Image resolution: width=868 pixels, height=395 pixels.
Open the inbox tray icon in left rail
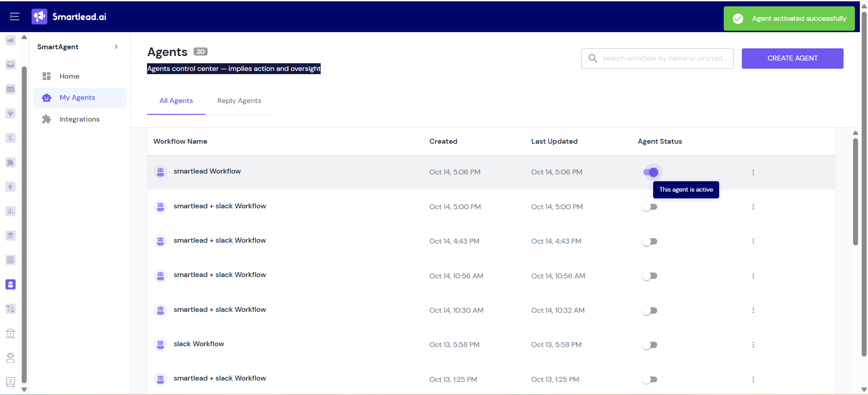(x=10, y=65)
